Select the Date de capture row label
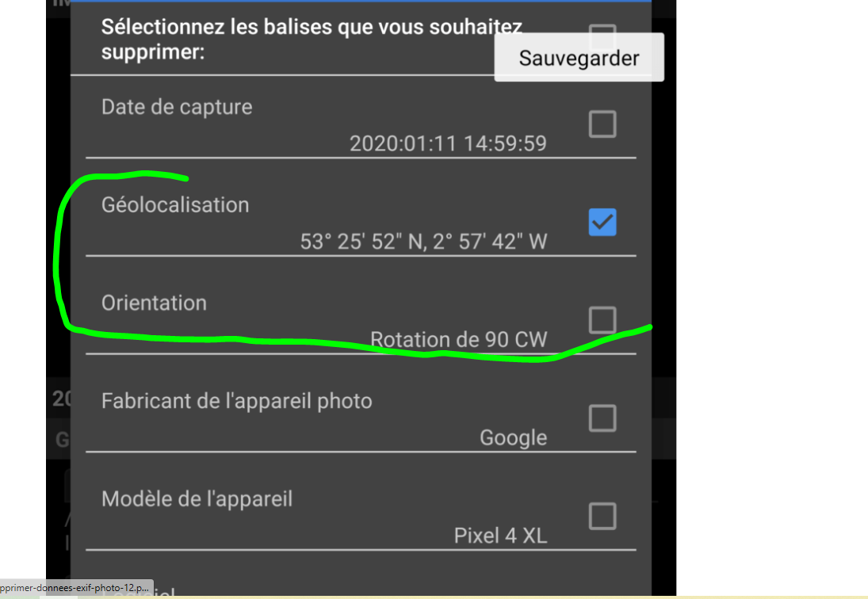Image resolution: width=868 pixels, height=599 pixels. tap(177, 107)
